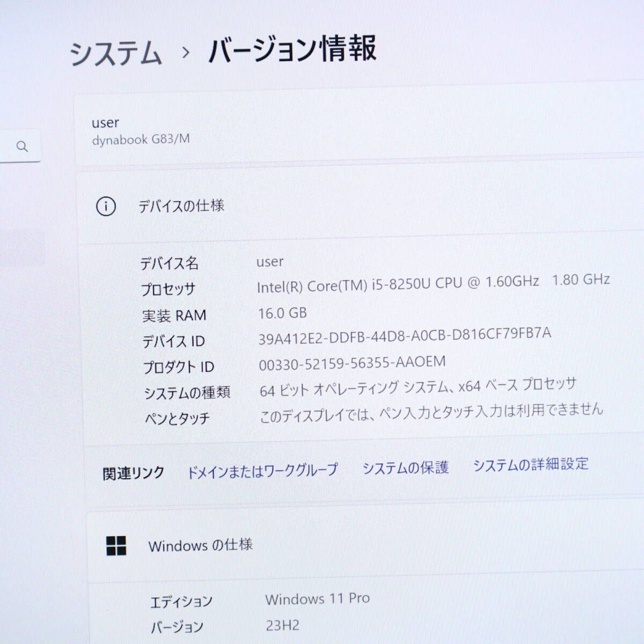Select the 23H2 version value
The image size is (644, 644).
tap(283, 626)
